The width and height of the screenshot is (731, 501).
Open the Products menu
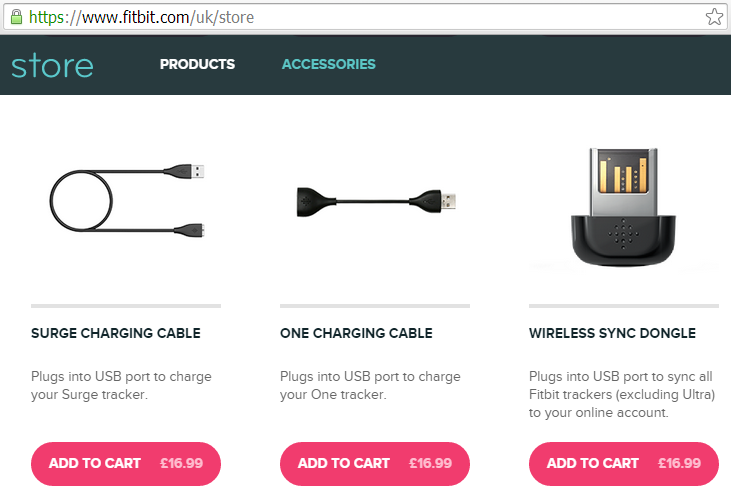[x=197, y=64]
